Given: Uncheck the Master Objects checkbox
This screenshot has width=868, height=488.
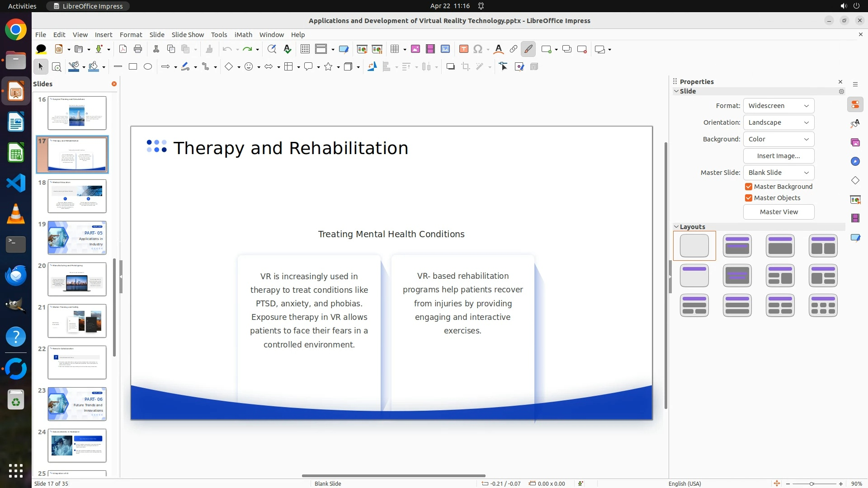Looking at the screenshot, I should (x=749, y=198).
